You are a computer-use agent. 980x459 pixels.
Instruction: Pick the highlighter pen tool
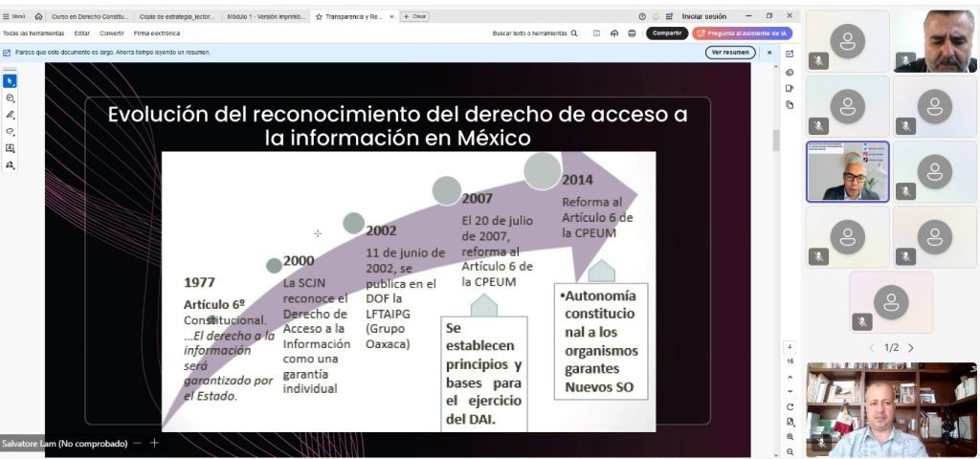point(11,114)
